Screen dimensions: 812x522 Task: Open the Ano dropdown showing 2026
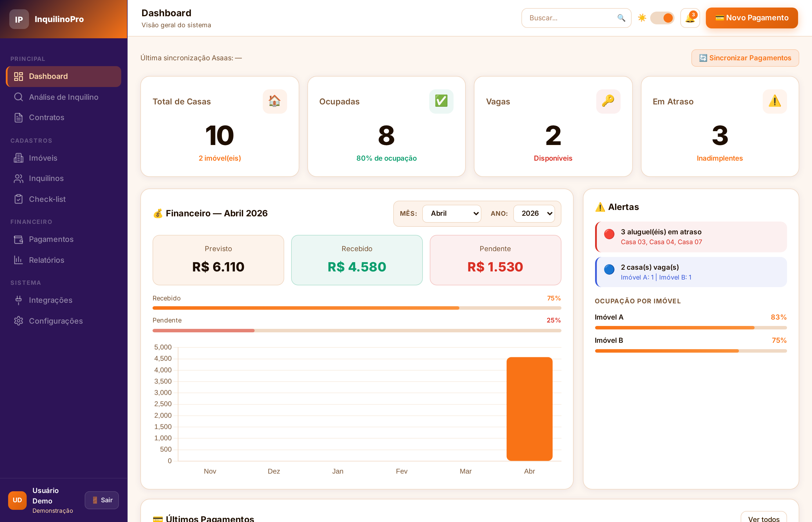pyautogui.click(x=534, y=213)
